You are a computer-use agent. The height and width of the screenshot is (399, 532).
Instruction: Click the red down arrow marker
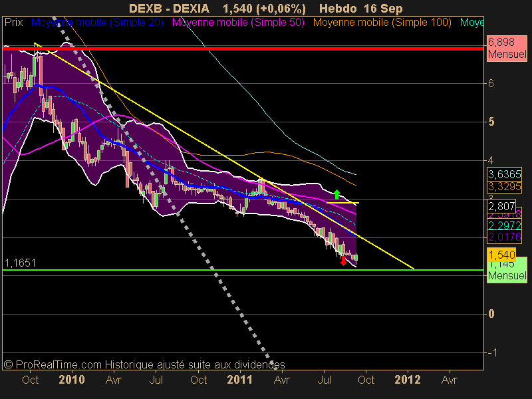click(343, 261)
